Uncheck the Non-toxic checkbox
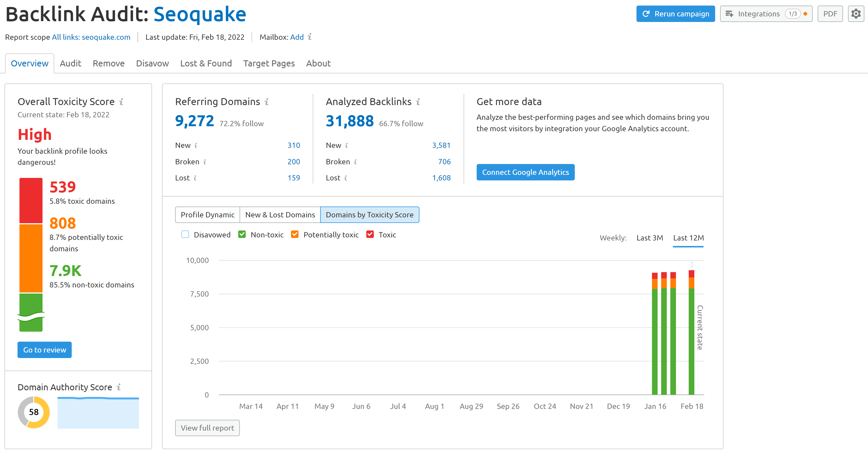The image size is (868, 452). [x=242, y=234]
